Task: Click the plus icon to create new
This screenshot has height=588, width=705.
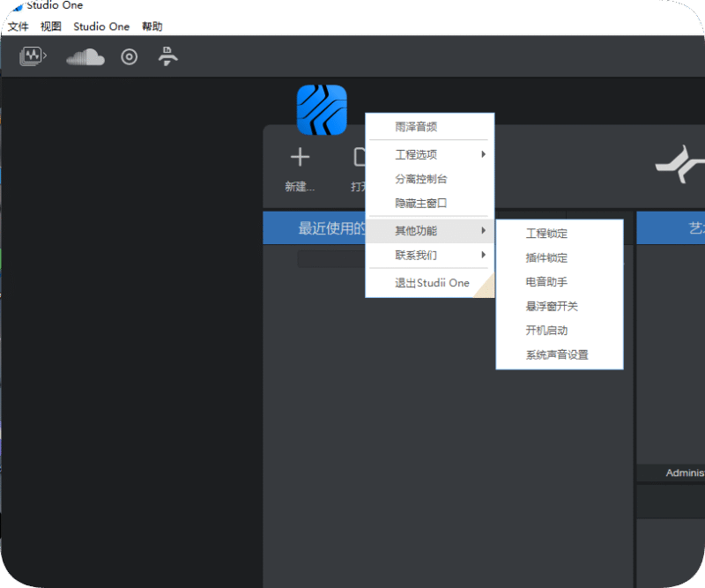Action: pos(301,158)
